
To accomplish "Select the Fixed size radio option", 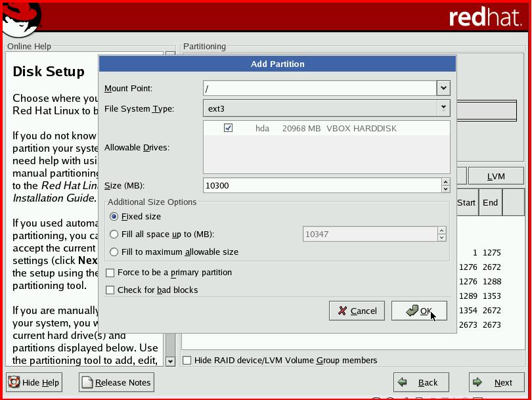I will [114, 217].
